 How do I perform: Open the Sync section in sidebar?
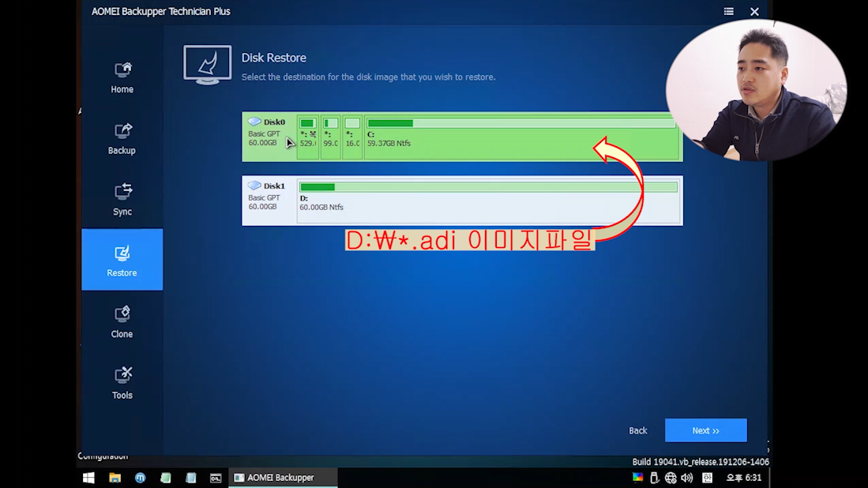pos(122,200)
